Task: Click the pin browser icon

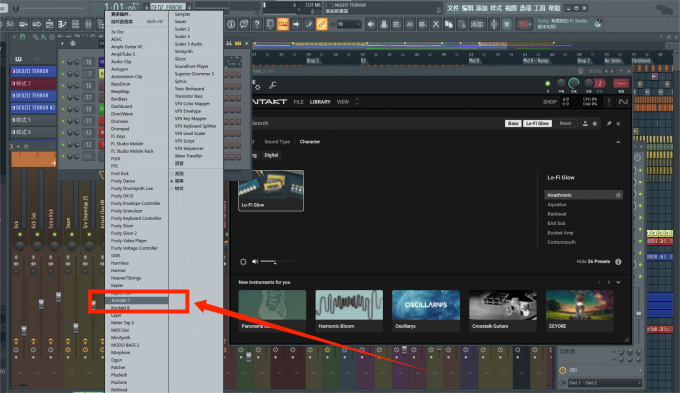Action: tap(609, 124)
